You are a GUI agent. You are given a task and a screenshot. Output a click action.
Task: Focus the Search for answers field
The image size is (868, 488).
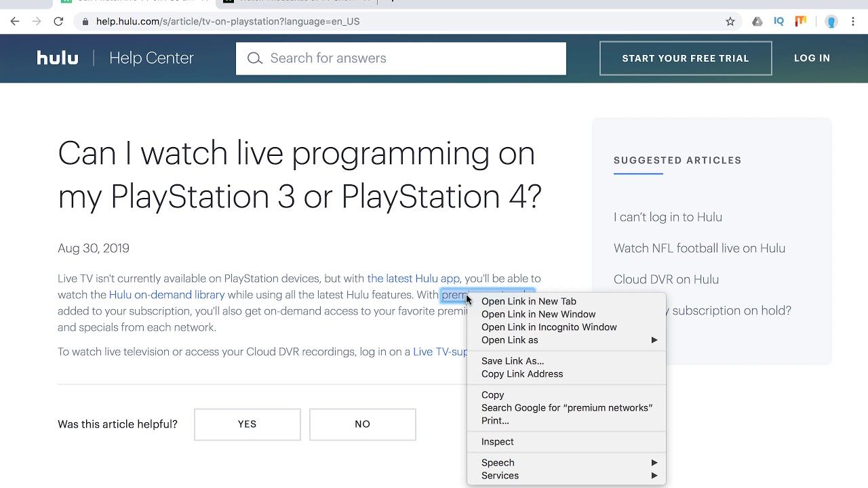click(x=401, y=58)
